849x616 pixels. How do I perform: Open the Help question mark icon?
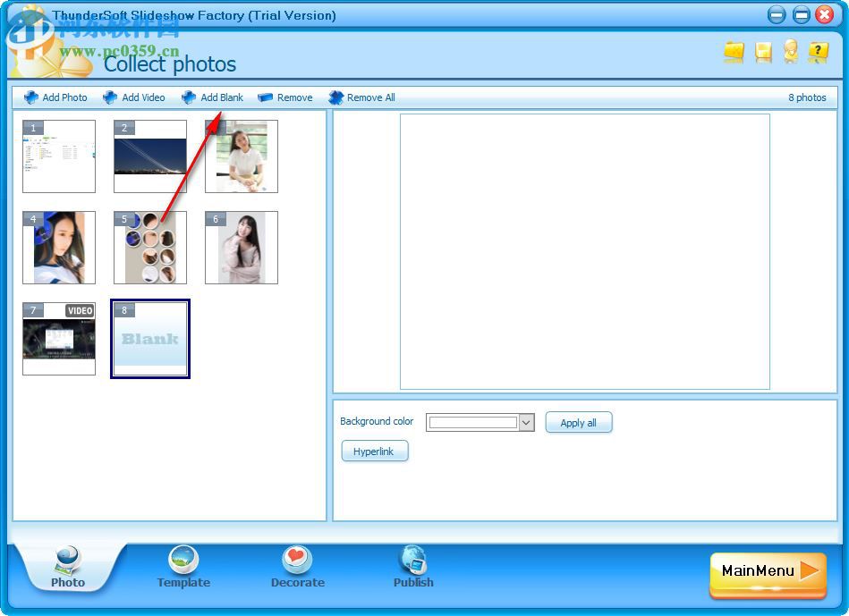(x=819, y=53)
